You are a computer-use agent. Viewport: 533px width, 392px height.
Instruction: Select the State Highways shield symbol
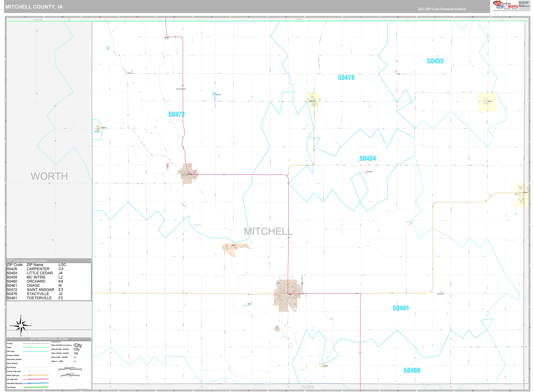coord(30,375)
